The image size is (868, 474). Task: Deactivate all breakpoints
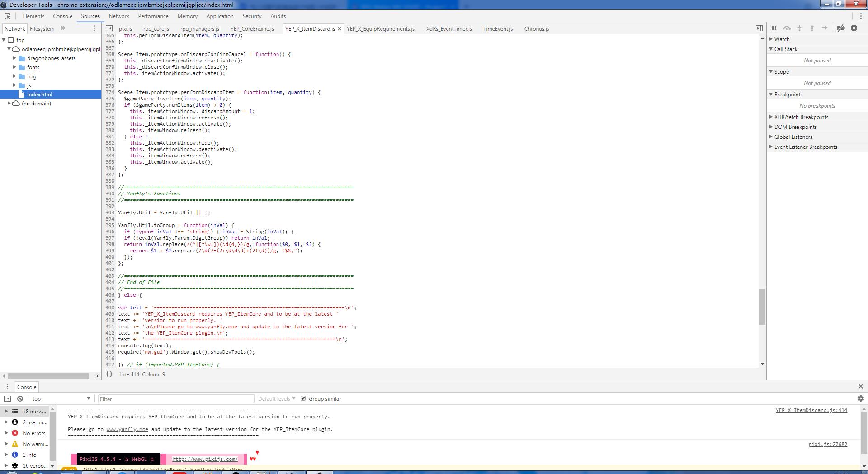841,28
